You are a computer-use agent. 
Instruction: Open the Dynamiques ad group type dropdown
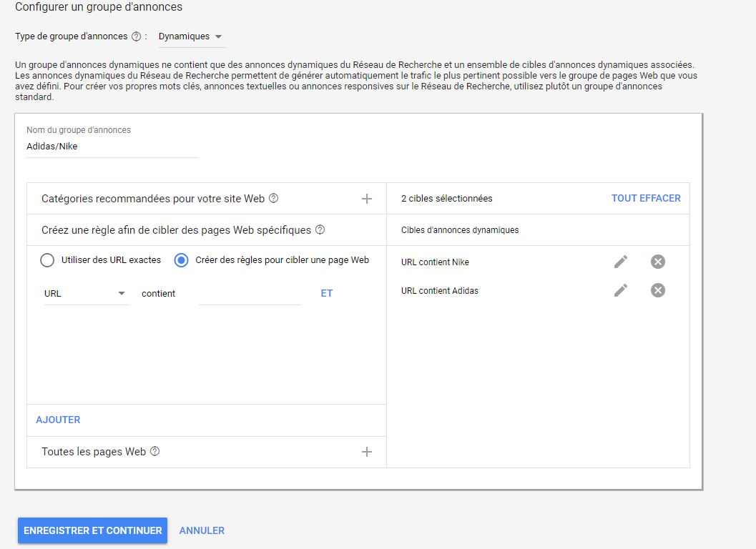[190, 36]
